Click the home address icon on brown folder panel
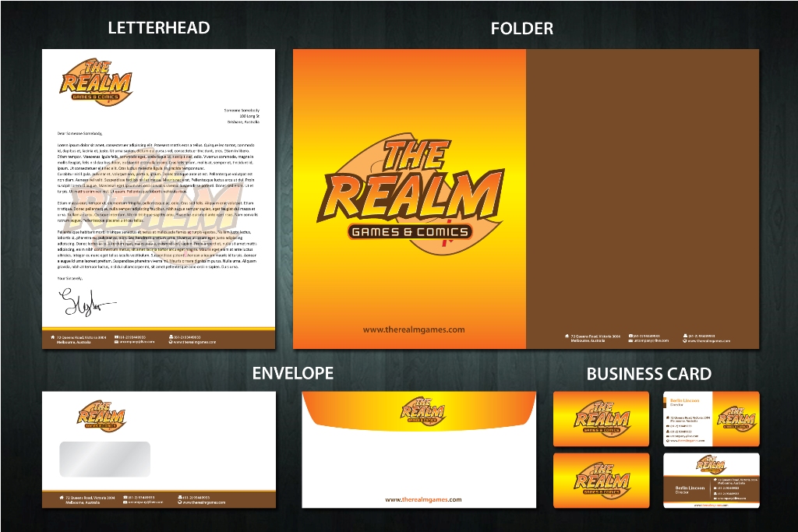Image resolution: width=798 pixels, height=532 pixels. [567, 336]
